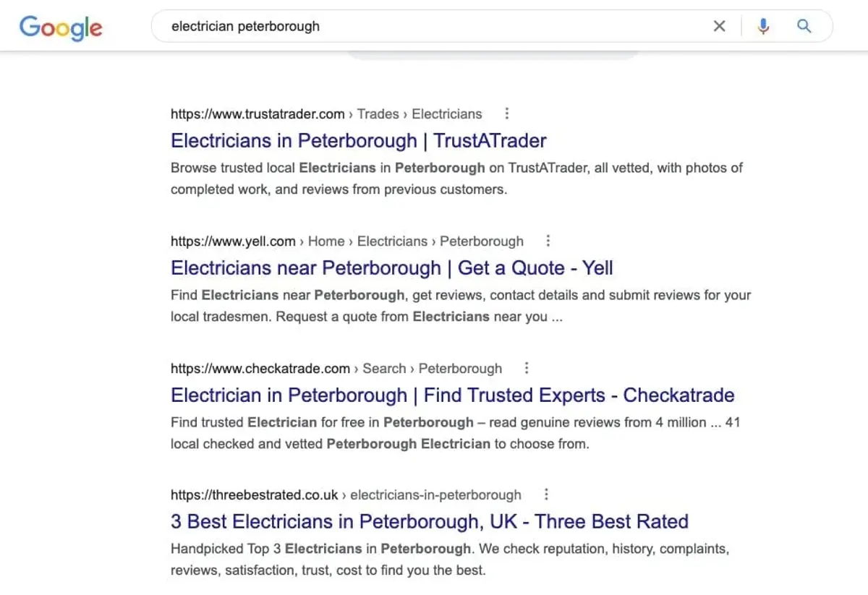Image resolution: width=868 pixels, height=595 pixels.
Task: Open the 3 Best Electricians result
Action: (x=428, y=521)
